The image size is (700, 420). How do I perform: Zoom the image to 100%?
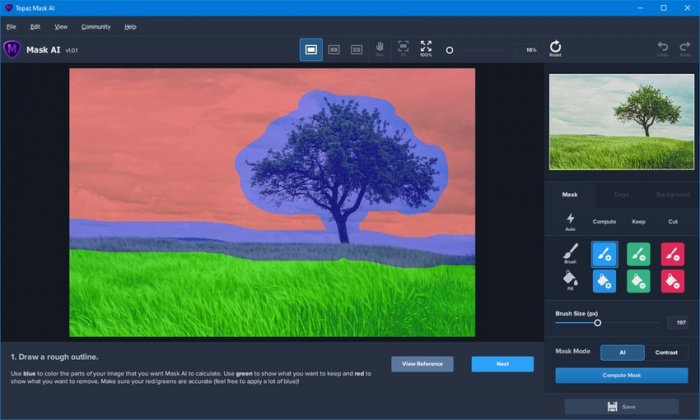point(426,48)
